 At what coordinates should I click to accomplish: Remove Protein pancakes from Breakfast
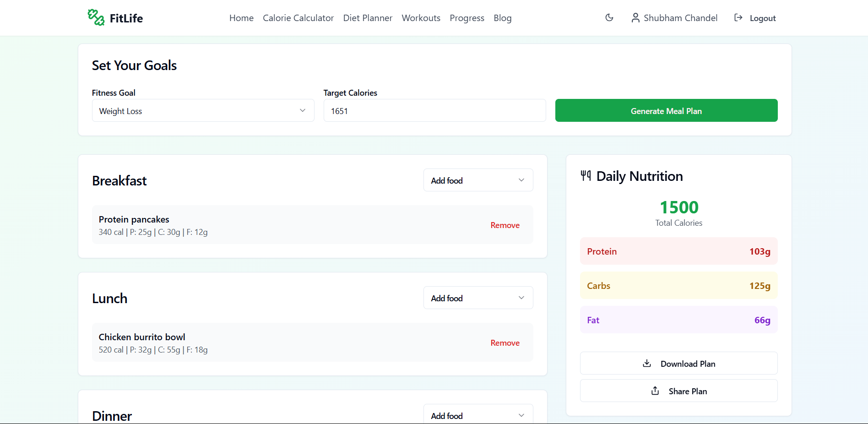coord(505,225)
